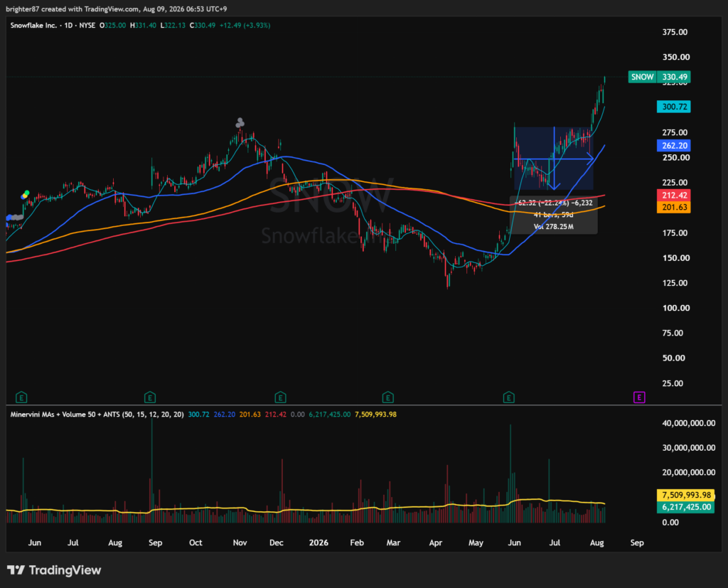Click the earnings E marker in early December
The image size is (728, 588).
click(x=280, y=397)
